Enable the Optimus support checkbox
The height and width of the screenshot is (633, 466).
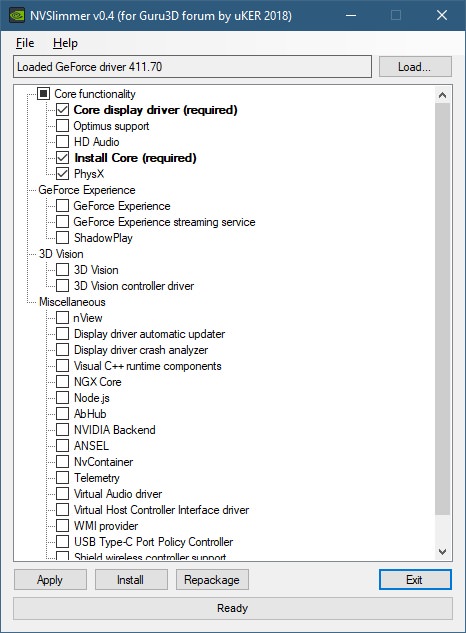[62, 126]
